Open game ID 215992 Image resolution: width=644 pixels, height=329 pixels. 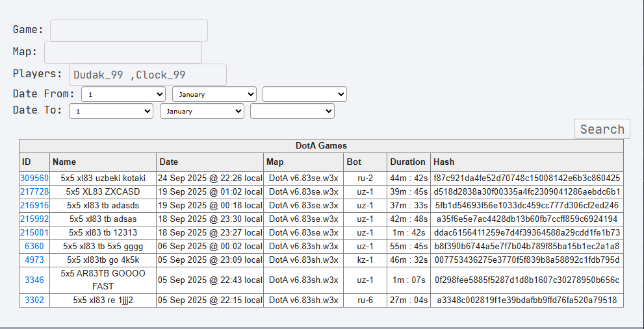pyautogui.click(x=34, y=219)
